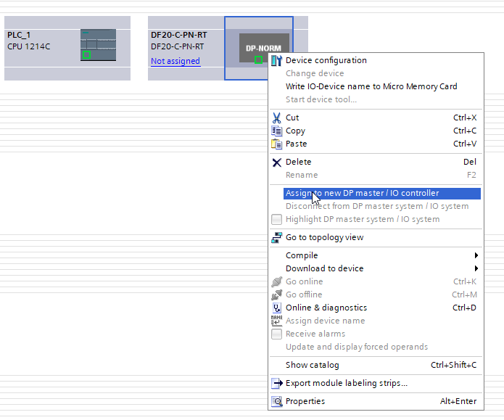Click the topology view network icon
The width and height of the screenshot is (504, 420).
click(x=276, y=238)
